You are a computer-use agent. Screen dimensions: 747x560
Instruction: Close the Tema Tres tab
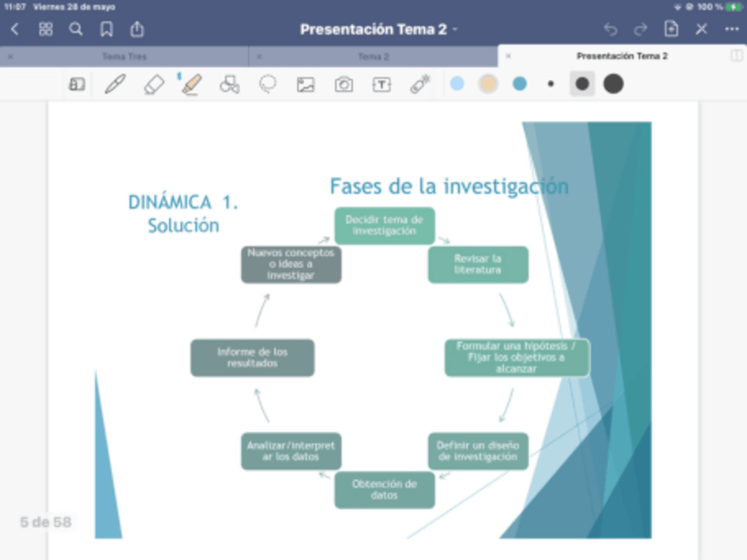11,56
